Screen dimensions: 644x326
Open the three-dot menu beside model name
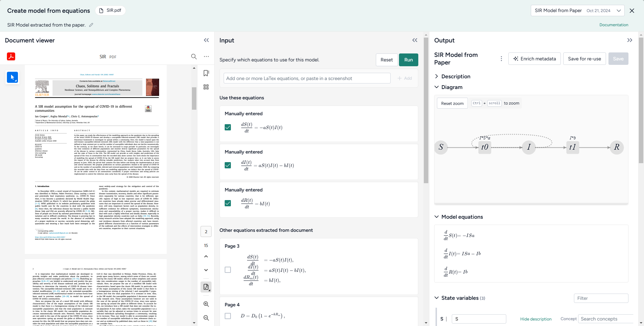[x=501, y=59]
